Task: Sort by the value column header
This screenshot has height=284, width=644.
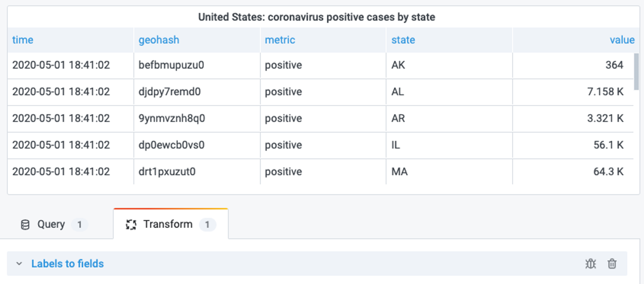Action: pos(622,40)
